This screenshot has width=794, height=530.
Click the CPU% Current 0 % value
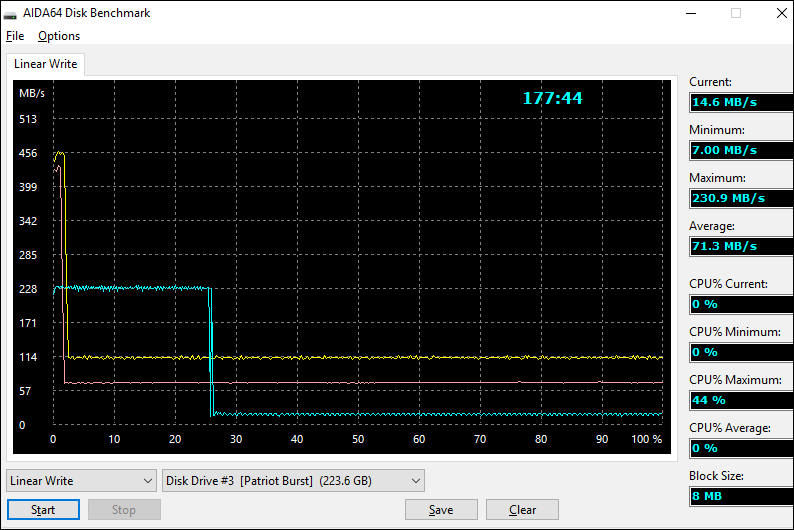(x=742, y=304)
